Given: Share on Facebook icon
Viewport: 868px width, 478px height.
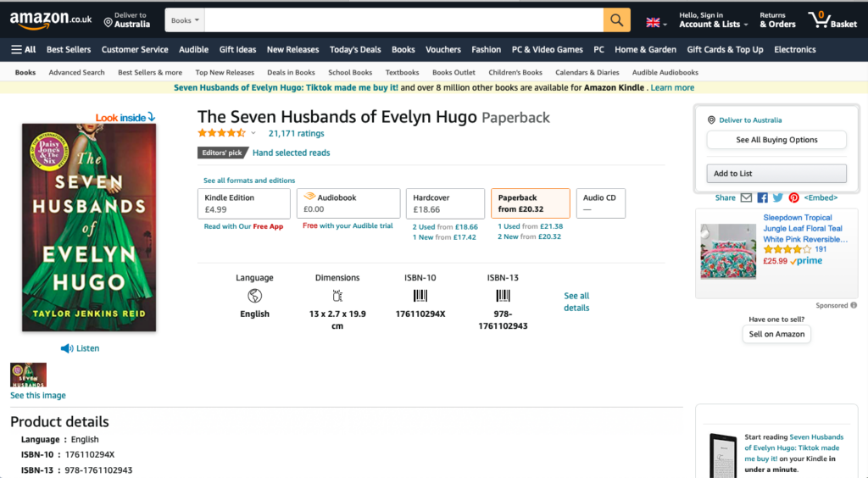Looking at the screenshot, I should tap(762, 197).
